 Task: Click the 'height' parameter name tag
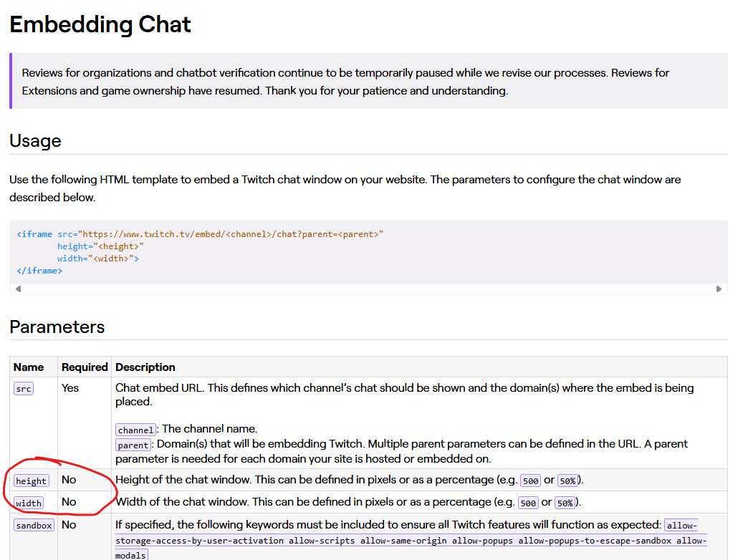coord(32,481)
